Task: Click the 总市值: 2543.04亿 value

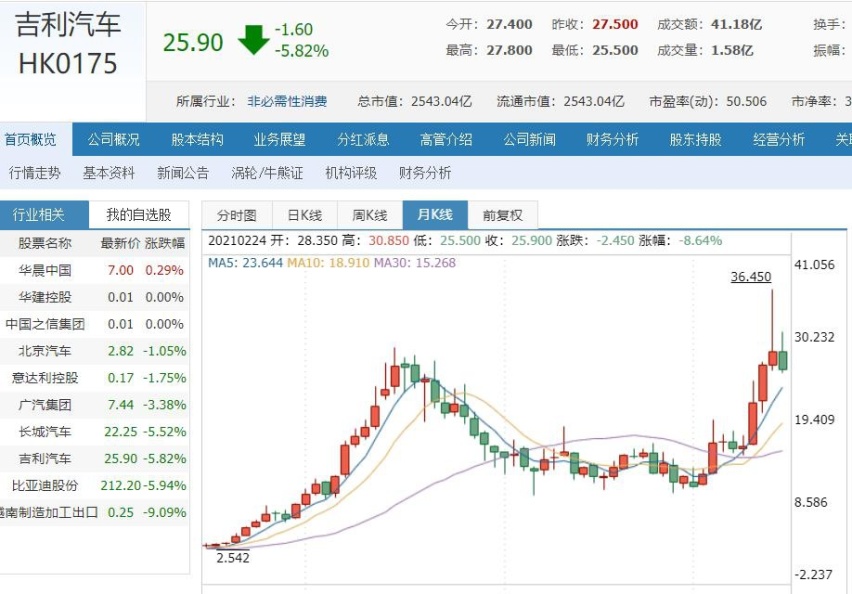Action: tap(415, 102)
